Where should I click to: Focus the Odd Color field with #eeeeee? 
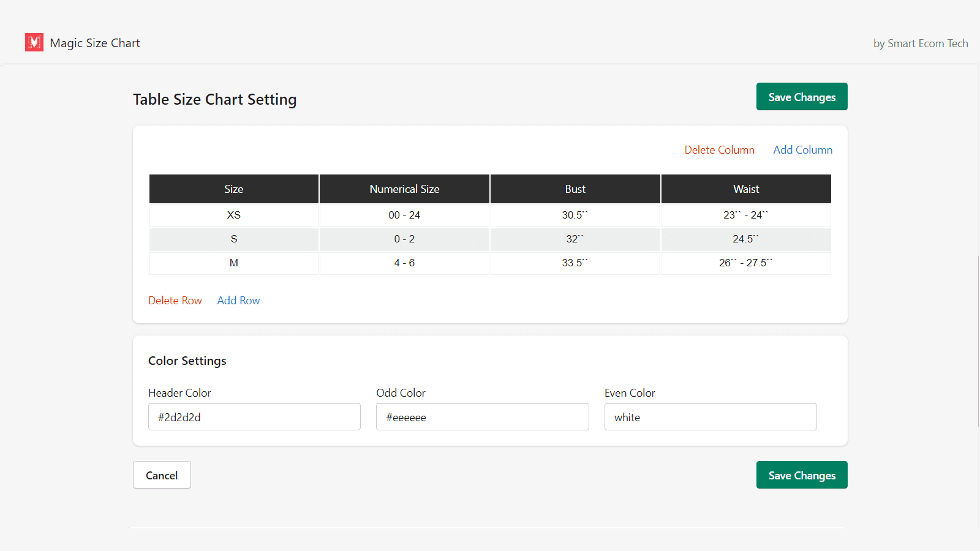[x=482, y=417]
